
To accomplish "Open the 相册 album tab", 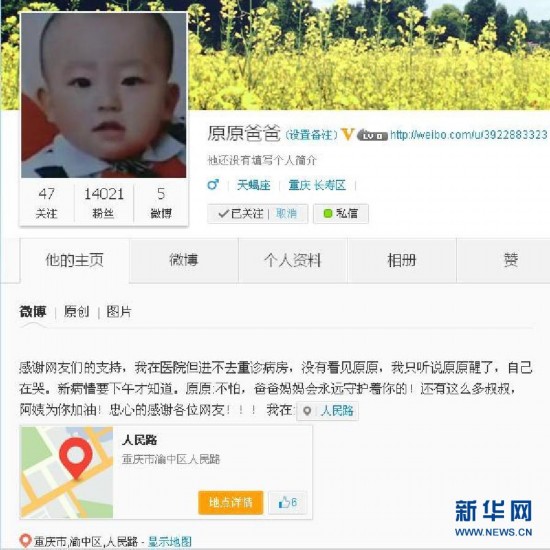I will [x=402, y=260].
